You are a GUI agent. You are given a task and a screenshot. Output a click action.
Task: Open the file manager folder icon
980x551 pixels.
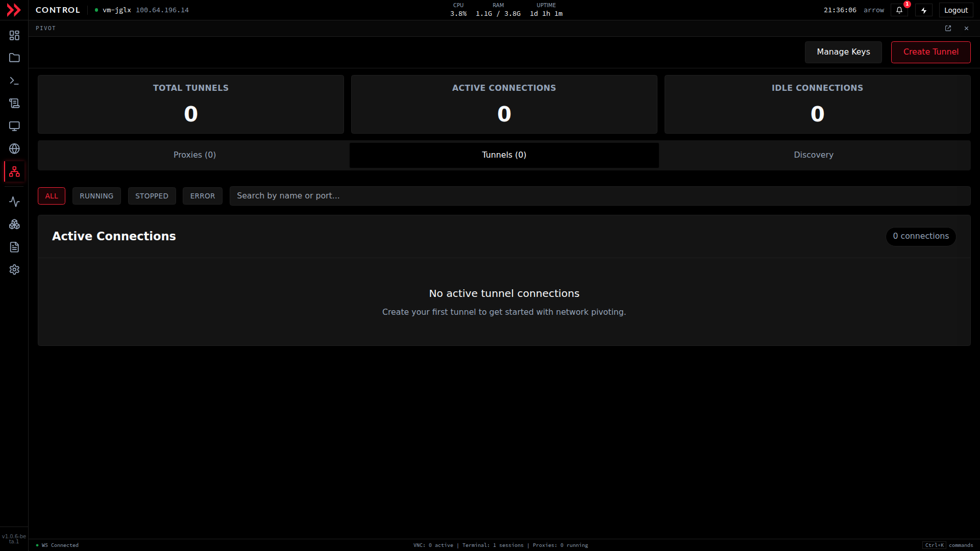(x=14, y=58)
